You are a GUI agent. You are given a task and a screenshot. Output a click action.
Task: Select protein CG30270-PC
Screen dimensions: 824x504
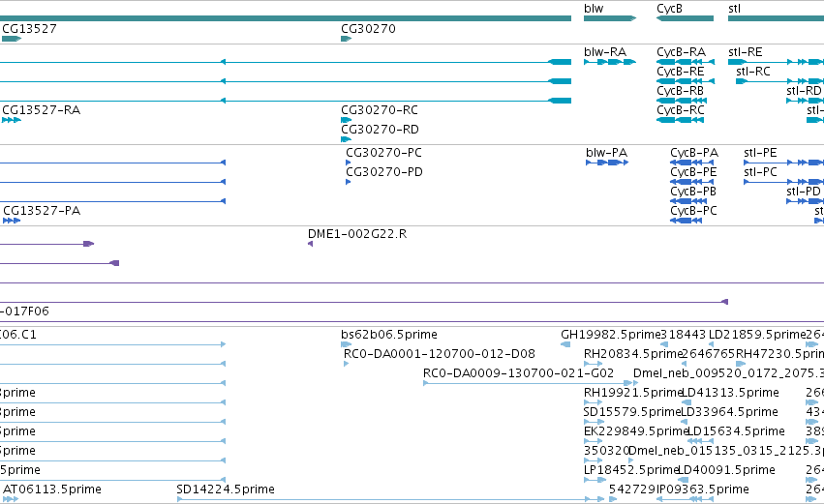(383, 153)
